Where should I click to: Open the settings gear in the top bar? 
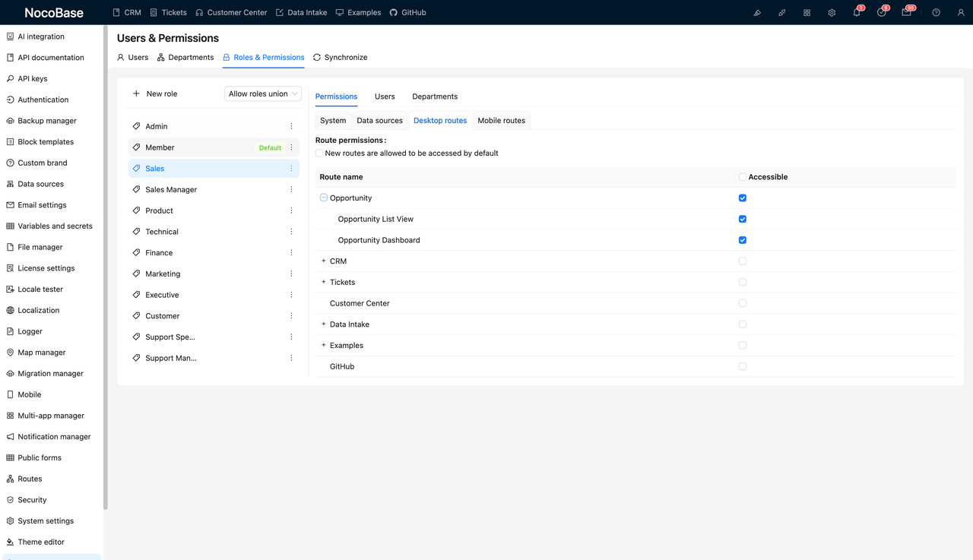pos(832,13)
